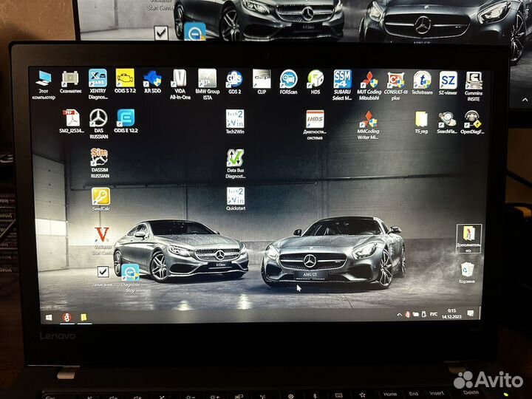Open Cummins INSITE shortcut
532x399 pixels.
(x=474, y=86)
